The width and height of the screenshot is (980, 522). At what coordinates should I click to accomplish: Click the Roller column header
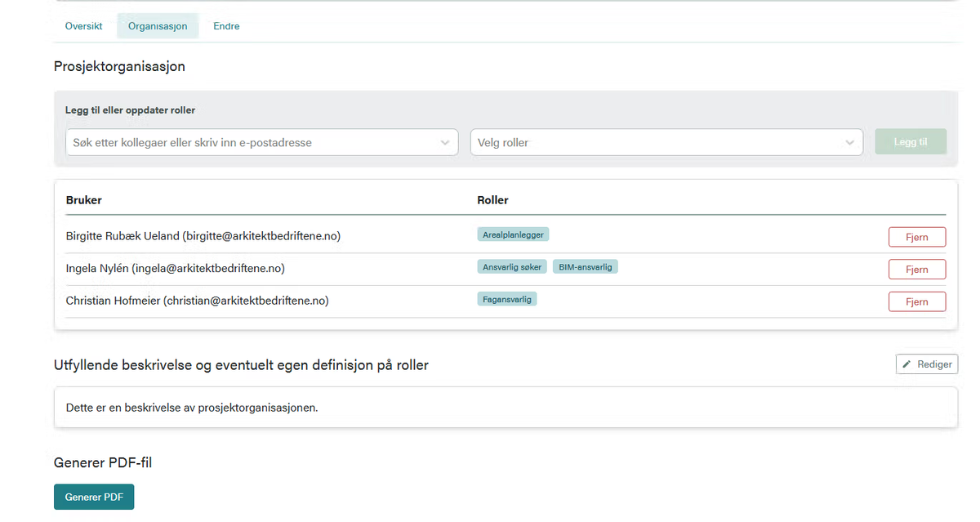pyautogui.click(x=493, y=200)
